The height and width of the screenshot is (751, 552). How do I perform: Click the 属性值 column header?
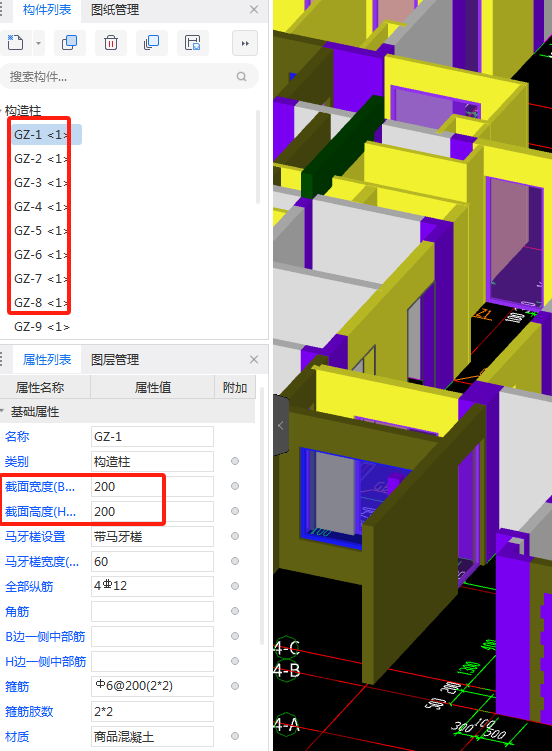click(x=153, y=387)
